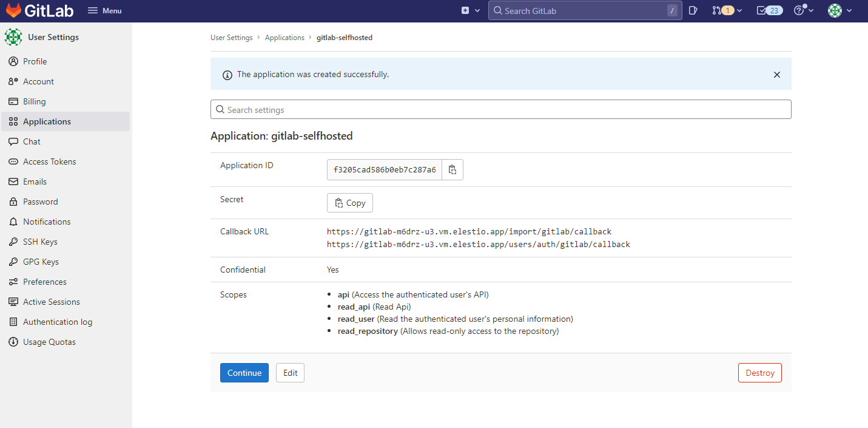Image resolution: width=868 pixels, height=428 pixels.
Task: Click the Preferences sliders icon
Action: pos(13,282)
